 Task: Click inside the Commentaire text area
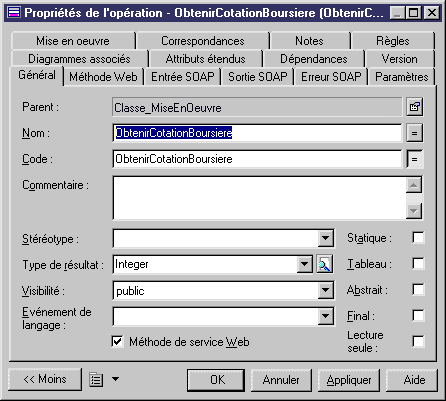(259, 198)
